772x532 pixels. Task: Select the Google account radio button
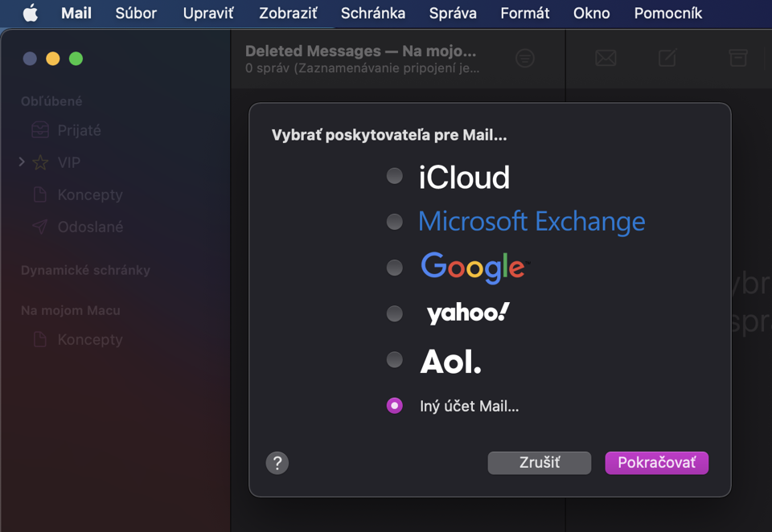coord(394,268)
